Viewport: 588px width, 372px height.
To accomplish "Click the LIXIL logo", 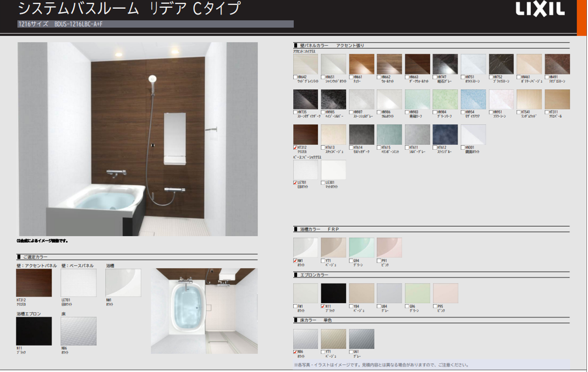I will pyautogui.click(x=540, y=9).
